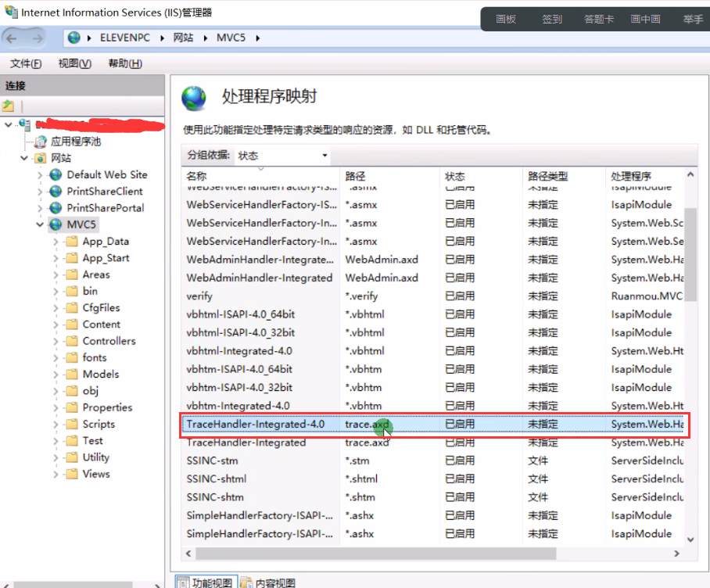Click the 网站 breadcrumb segment
710x588 pixels.
(x=183, y=38)
